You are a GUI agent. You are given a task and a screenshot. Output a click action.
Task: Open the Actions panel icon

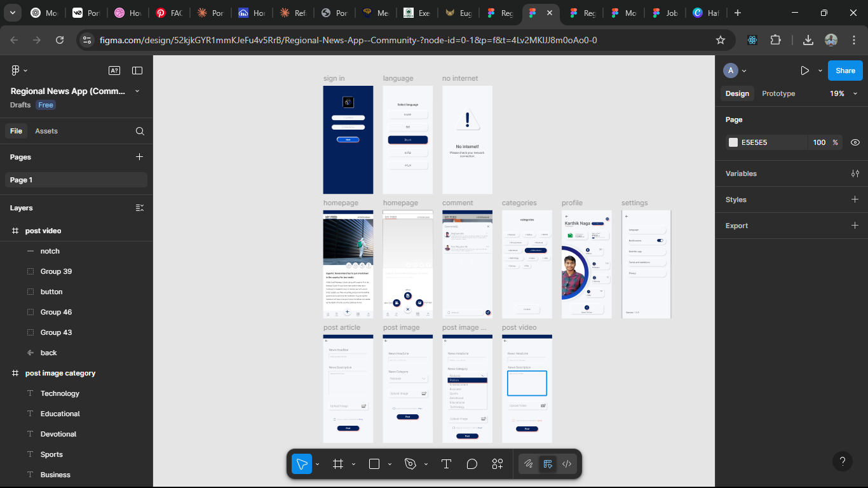click(x=497, y=464)
